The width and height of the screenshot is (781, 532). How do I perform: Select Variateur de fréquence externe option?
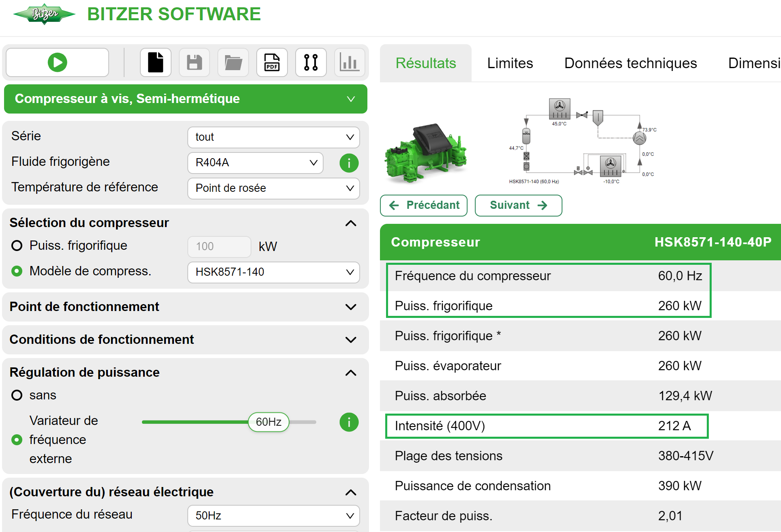click(17, 439)
